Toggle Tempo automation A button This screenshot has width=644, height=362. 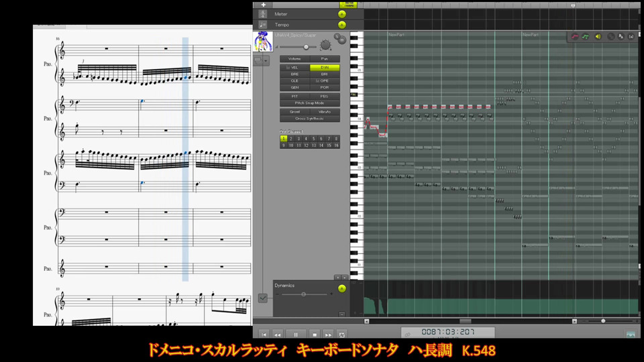point(341,25)
